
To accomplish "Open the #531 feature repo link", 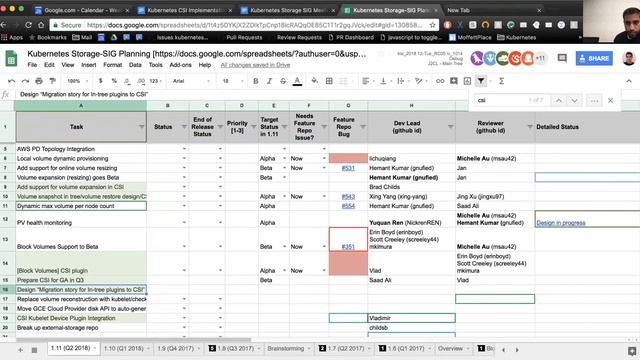I will pyautogui.click(x=348, y=168).
